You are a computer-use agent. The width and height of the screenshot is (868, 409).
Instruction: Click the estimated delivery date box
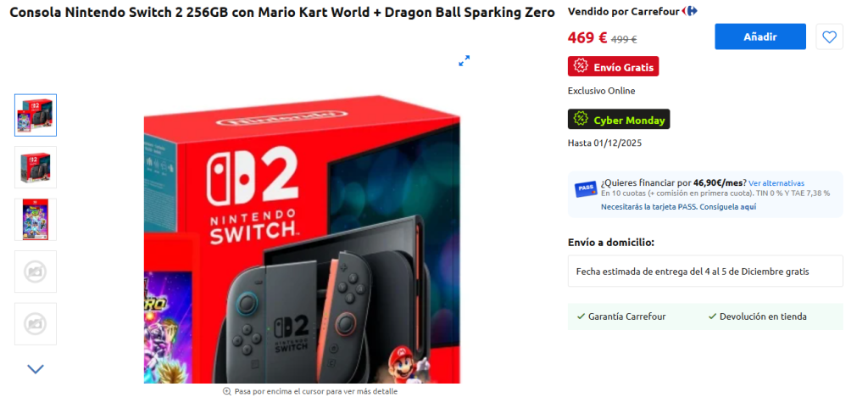click(705, 271)
